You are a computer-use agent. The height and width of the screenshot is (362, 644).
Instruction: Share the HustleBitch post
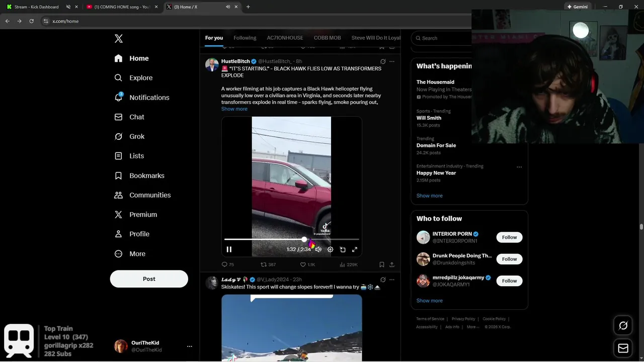pyautogui.click(x=392, y=264)
